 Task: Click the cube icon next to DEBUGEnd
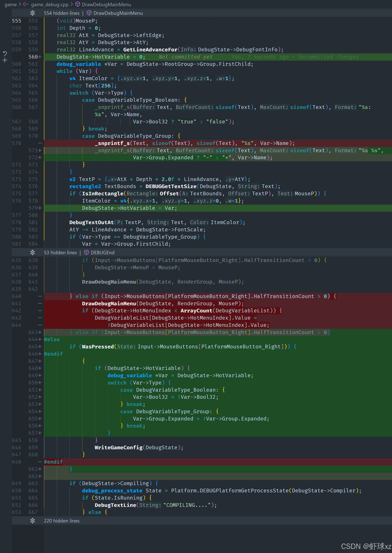click(86, 252)
